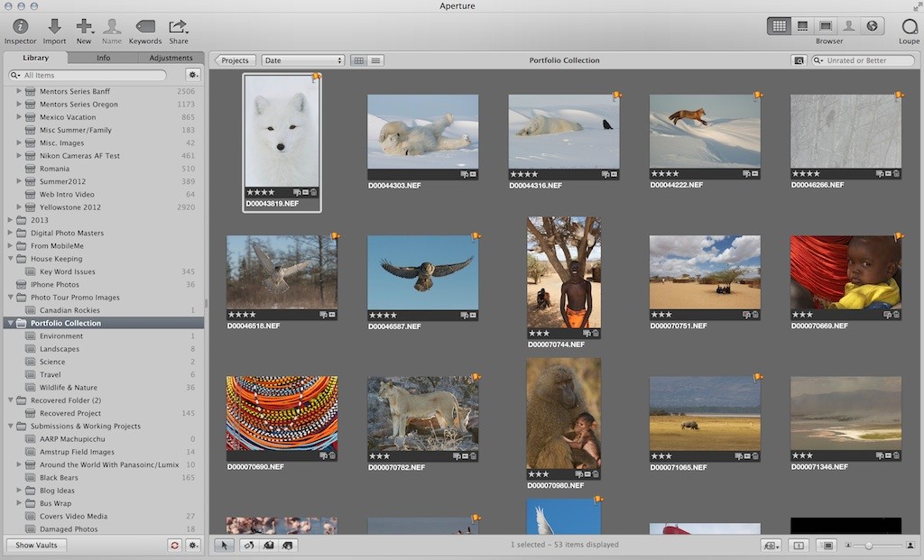Toggle flag on D00043819.NEF arctic fox
924x560 pixels.
[317, 77]
